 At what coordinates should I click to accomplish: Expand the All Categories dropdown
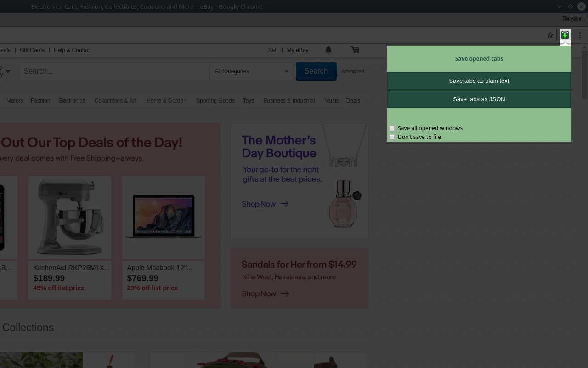coord(251,71)
